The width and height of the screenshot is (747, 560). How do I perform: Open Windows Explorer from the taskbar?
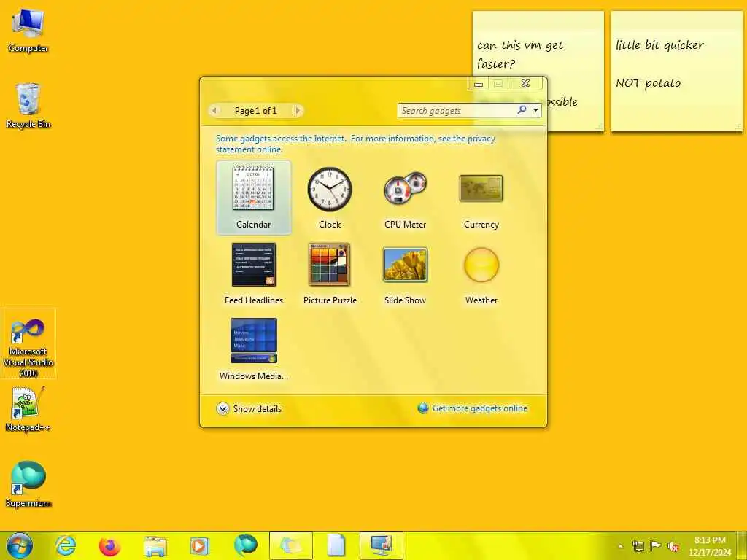click(155, 545)
